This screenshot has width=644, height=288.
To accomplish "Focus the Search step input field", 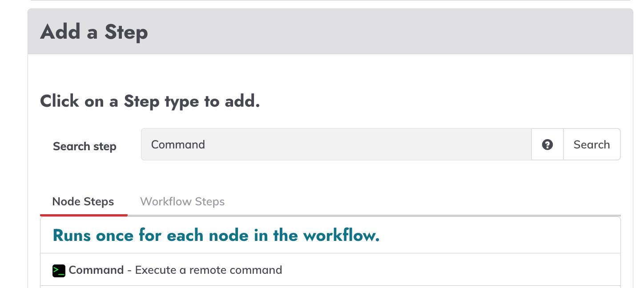I will [x=336, y=144].
